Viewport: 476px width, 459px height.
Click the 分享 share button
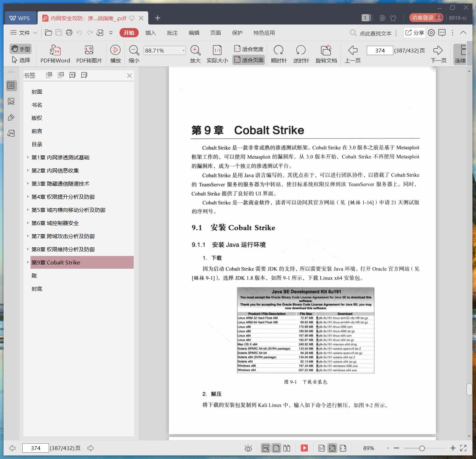click(415, 33)
